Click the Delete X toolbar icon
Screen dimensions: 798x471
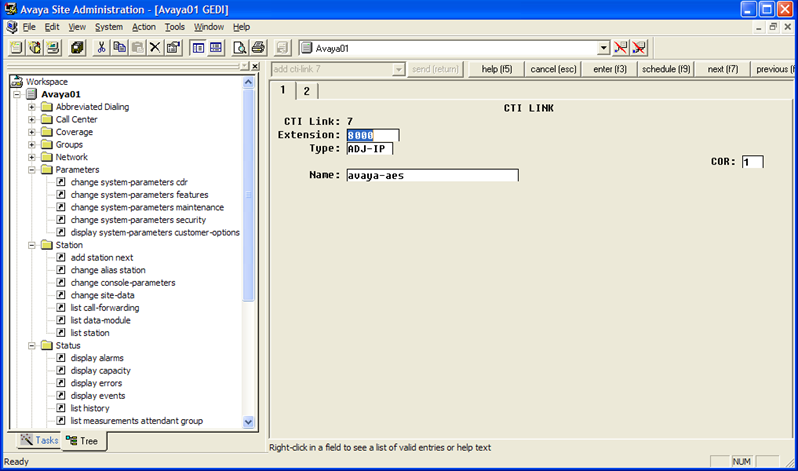[155, 48]
